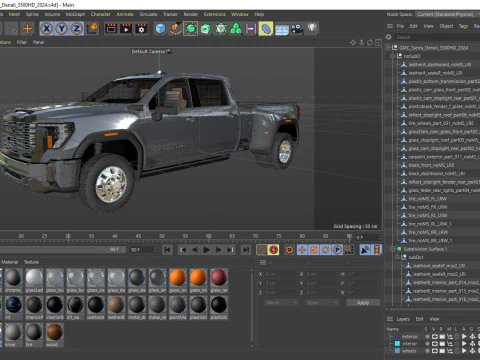Toggle Autokeying red button

(274, 250)
